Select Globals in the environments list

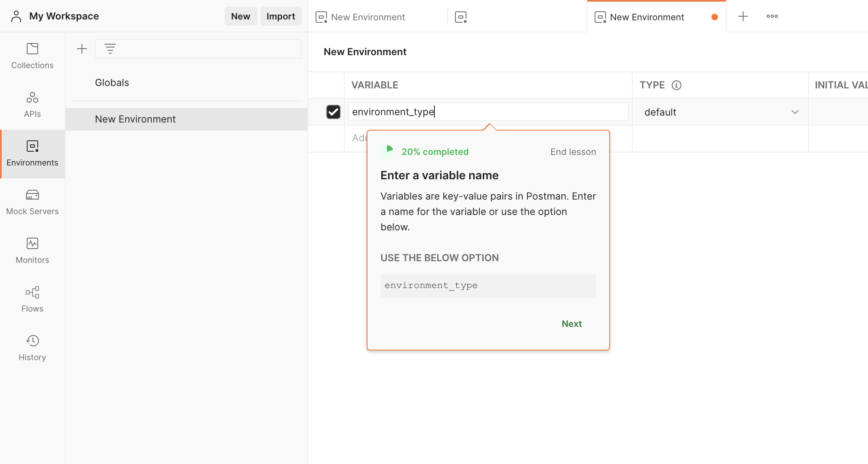(x=112, y=82)
